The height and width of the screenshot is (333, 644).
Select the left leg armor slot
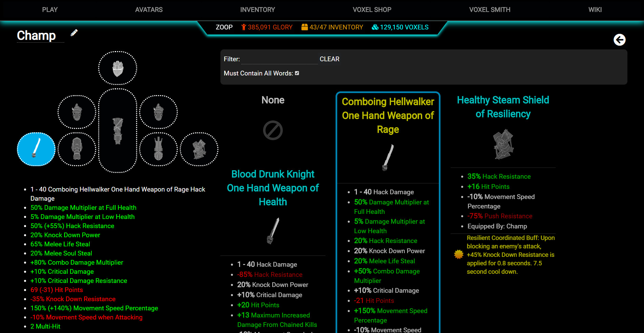click(x=77, y=149)
